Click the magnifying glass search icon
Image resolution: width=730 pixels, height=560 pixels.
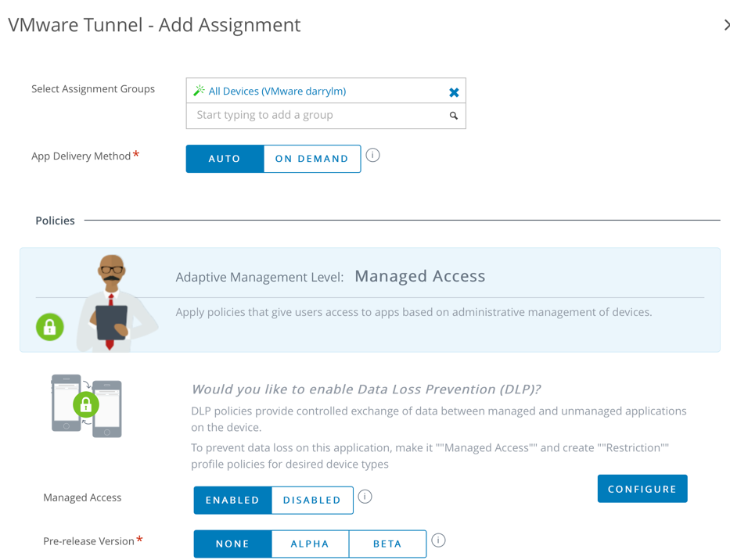(453, 115)
